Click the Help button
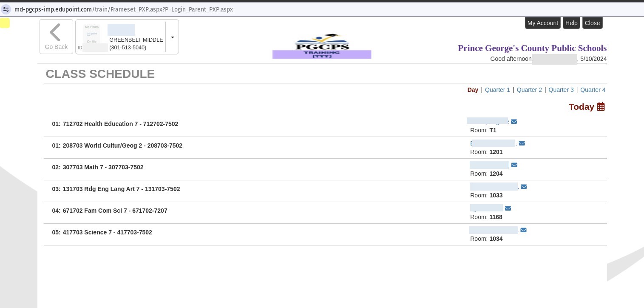This screenshot has width=644, height=308. [x=571, y=23]
